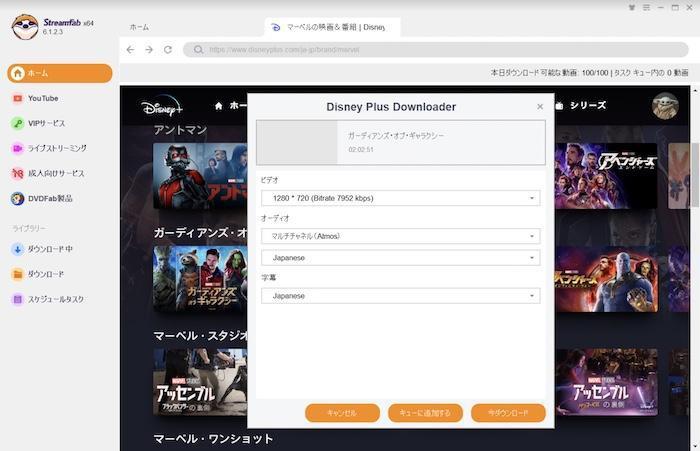The image size is (700, 451).
Task: Open the マルチチャネル (Atmos) audio dropdown
Action: click(x=400, y=236)
